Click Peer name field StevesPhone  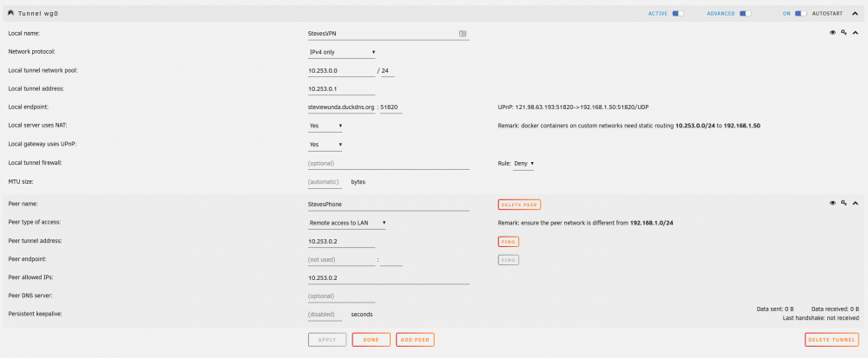(x=389, y=205)
